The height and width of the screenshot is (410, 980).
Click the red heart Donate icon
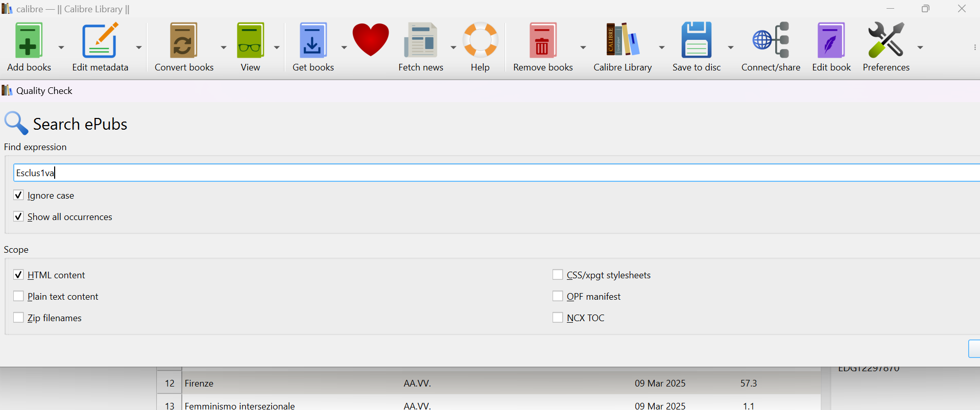pos(371,40)
